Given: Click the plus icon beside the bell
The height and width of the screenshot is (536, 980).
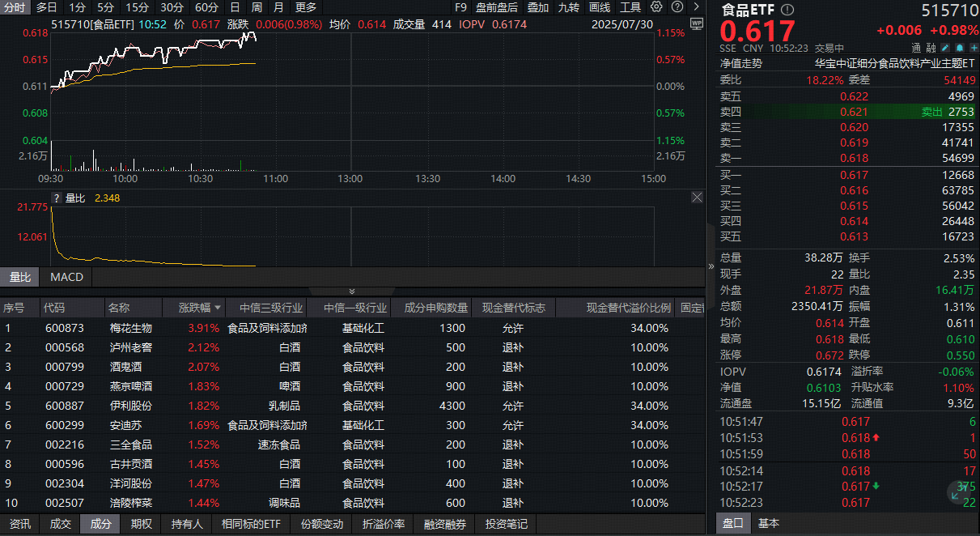Looking at the screenshot, I should (x=974, y=47).
